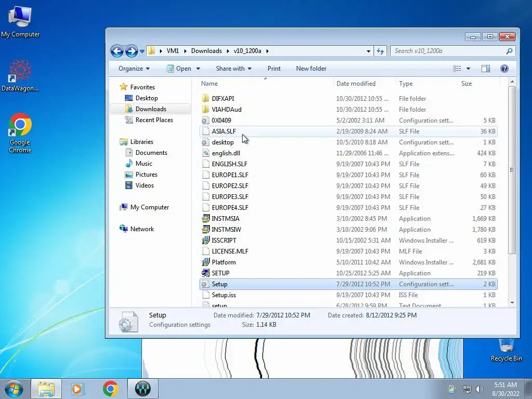This screenshot has height=399, width=532.
Task: Open Explorer help icon
Action: [504, 69]
